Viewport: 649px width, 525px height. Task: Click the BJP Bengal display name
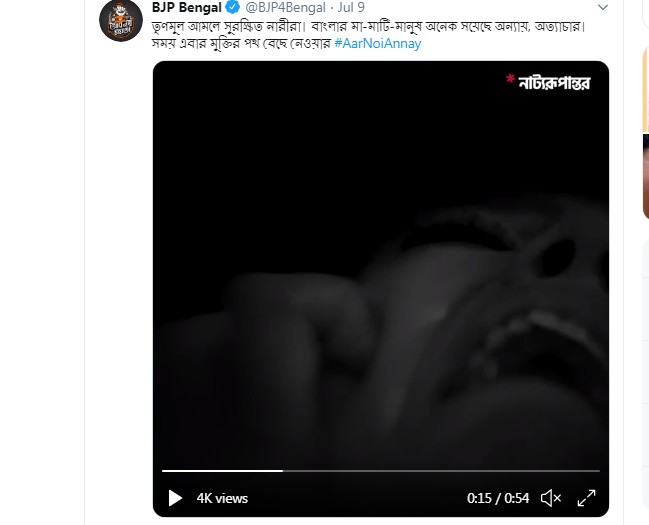point(187,7)
